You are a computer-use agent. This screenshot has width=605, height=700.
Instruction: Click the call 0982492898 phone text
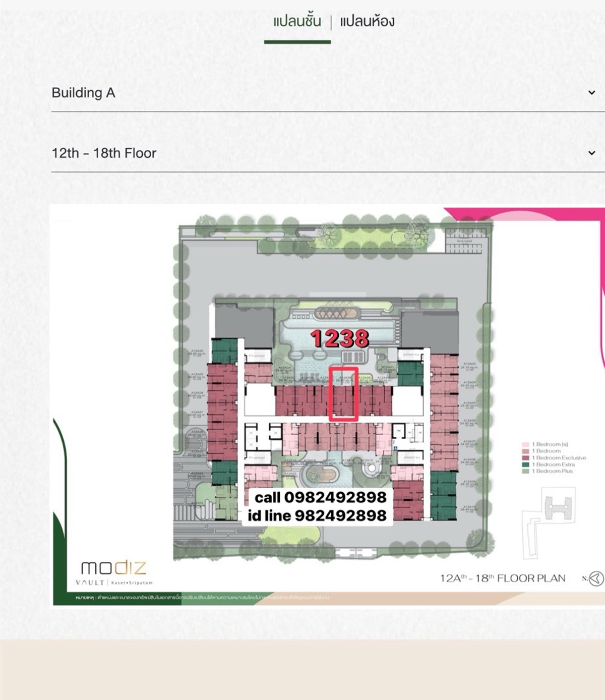point(321,497)
